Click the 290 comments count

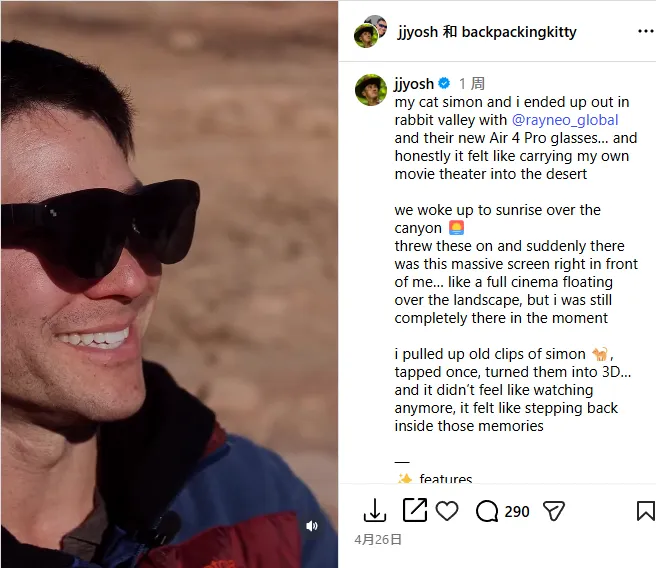pos(517,512)
